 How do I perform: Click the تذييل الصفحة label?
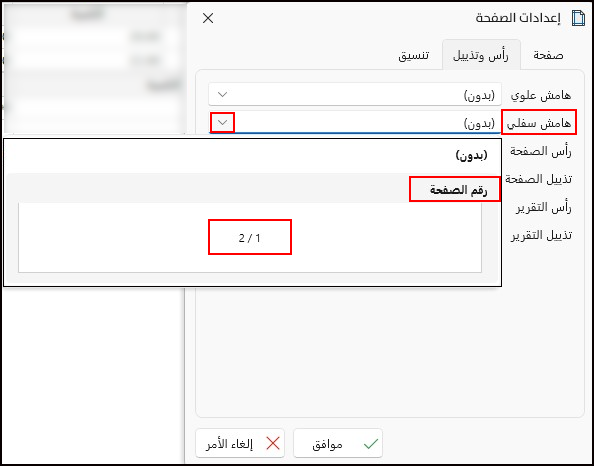click(539, 179)
